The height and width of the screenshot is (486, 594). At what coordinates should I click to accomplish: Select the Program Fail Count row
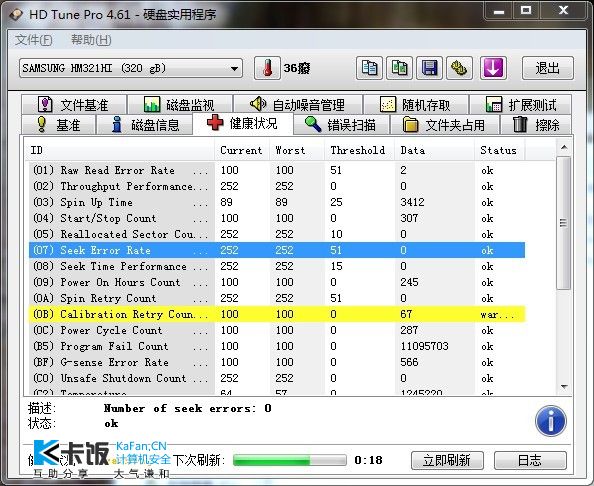(x=277, y=346)
